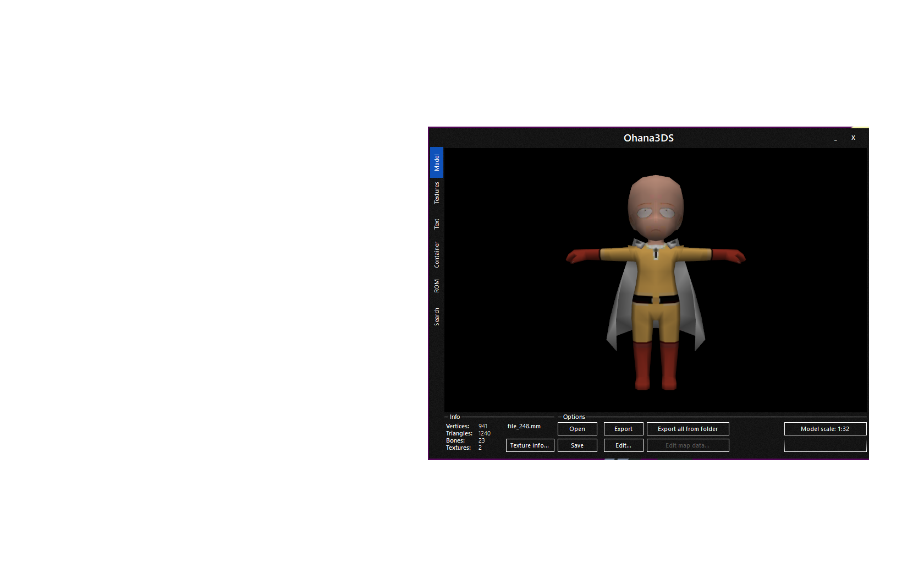Viewport: 924px width, 578px height.
Task: Export the current model
Action: (624, 429)
